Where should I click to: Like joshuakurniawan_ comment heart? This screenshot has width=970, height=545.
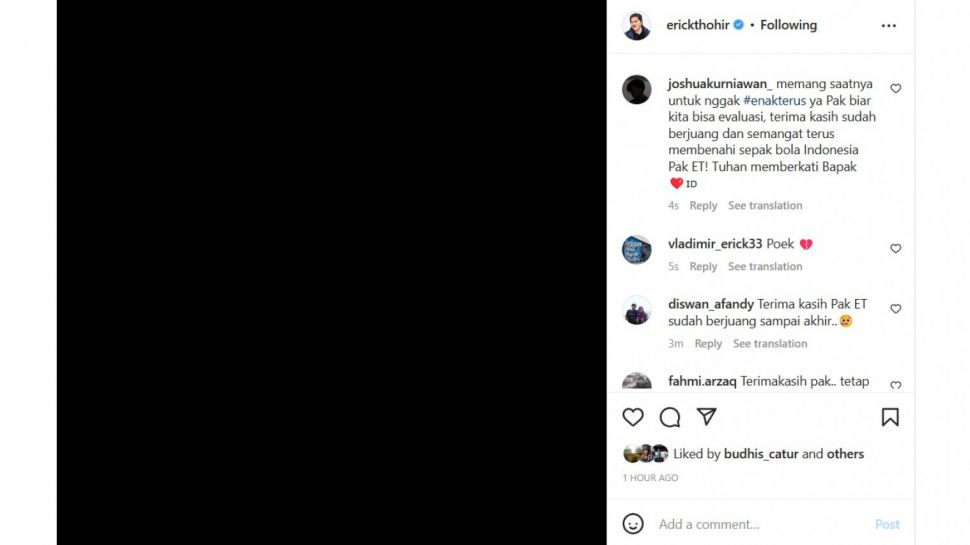coord(896,89)
